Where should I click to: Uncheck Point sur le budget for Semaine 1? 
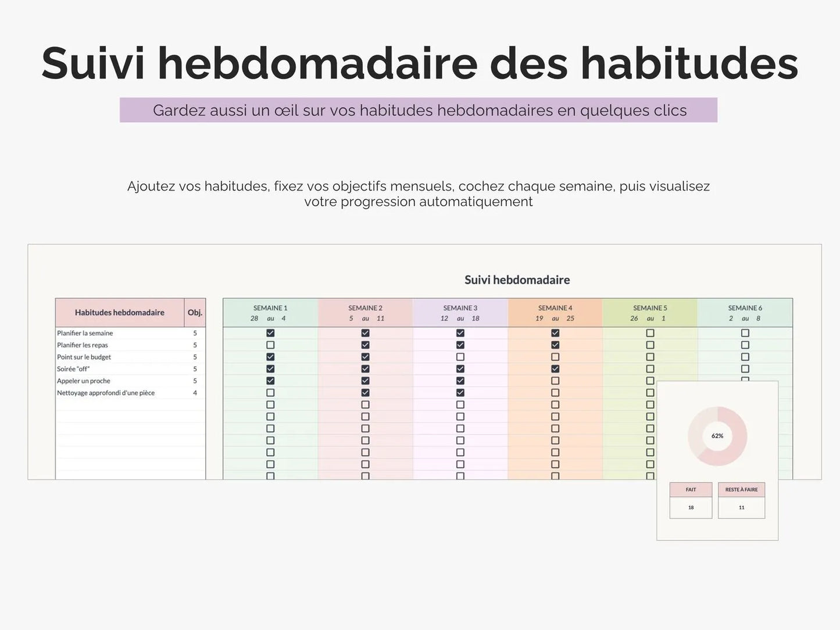pos(270,357)
